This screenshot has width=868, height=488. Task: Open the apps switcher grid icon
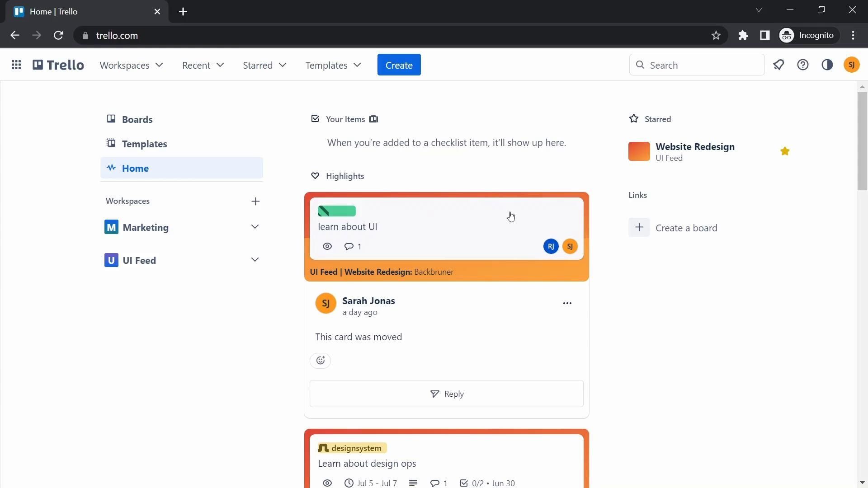(x=16, y=65)
